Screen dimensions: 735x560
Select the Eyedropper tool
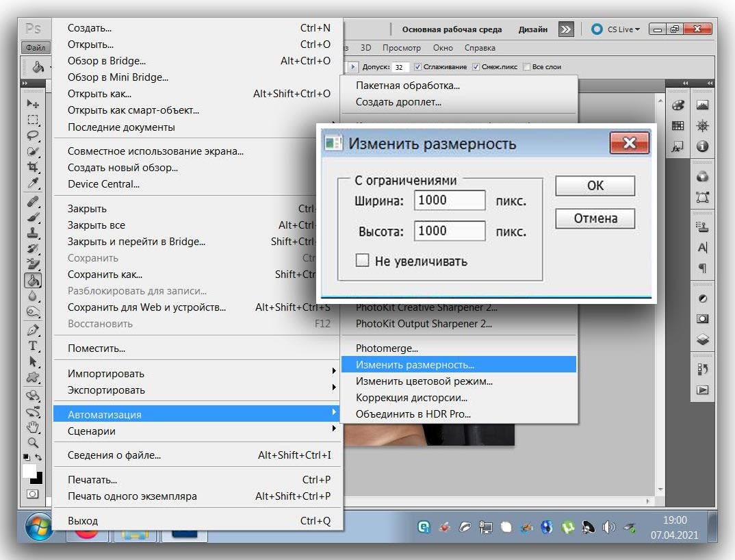point(32,183)
